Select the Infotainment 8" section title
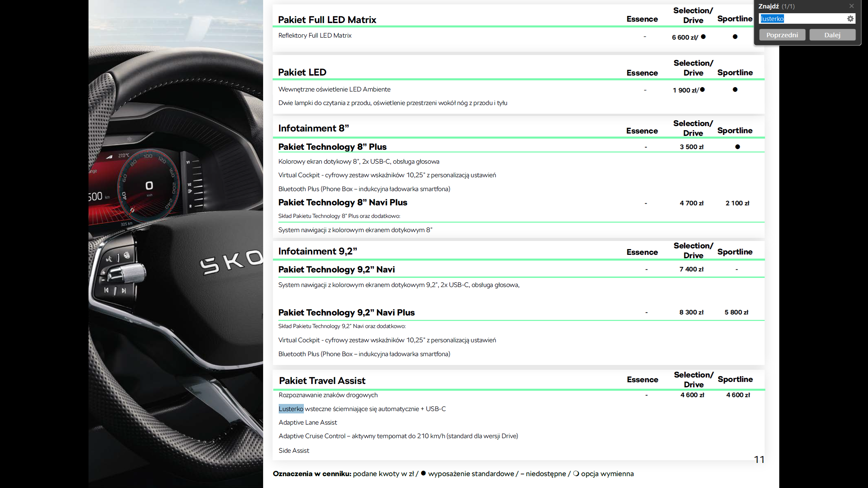 (313, 128)
